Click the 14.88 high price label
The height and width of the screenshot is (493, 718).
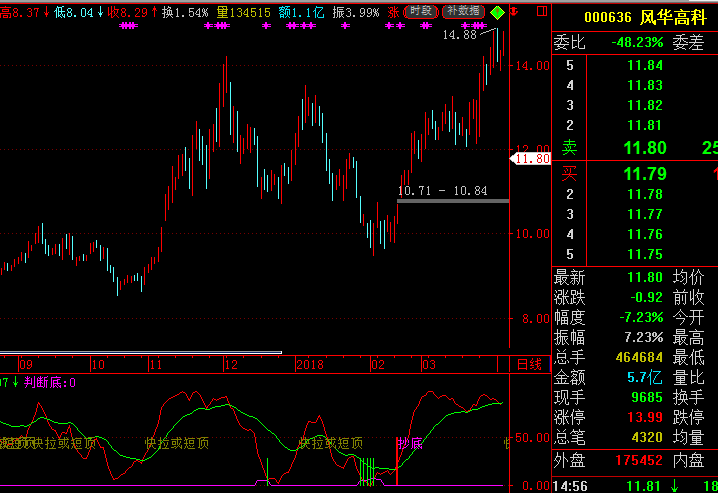click(x=460, y=35)
